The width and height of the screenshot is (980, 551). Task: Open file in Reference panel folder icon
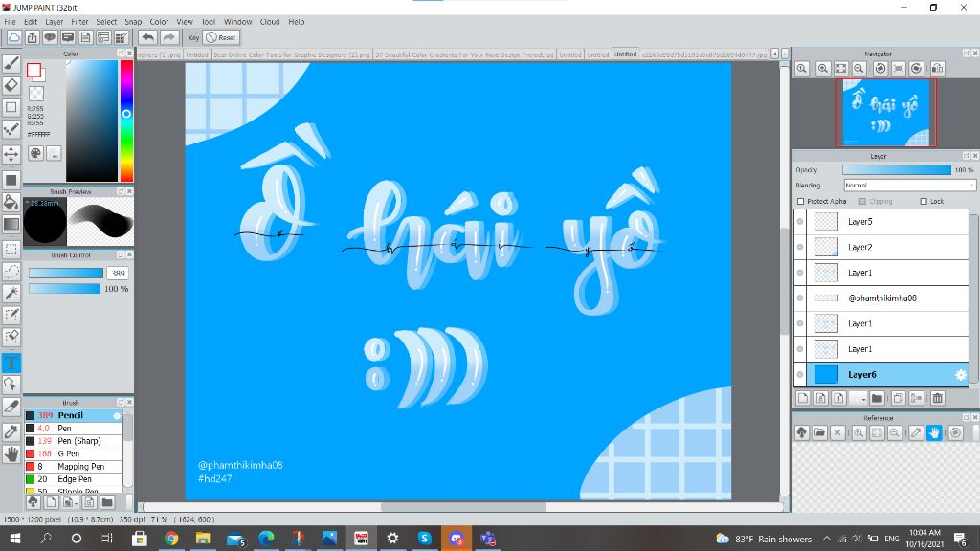pos(820,432)
